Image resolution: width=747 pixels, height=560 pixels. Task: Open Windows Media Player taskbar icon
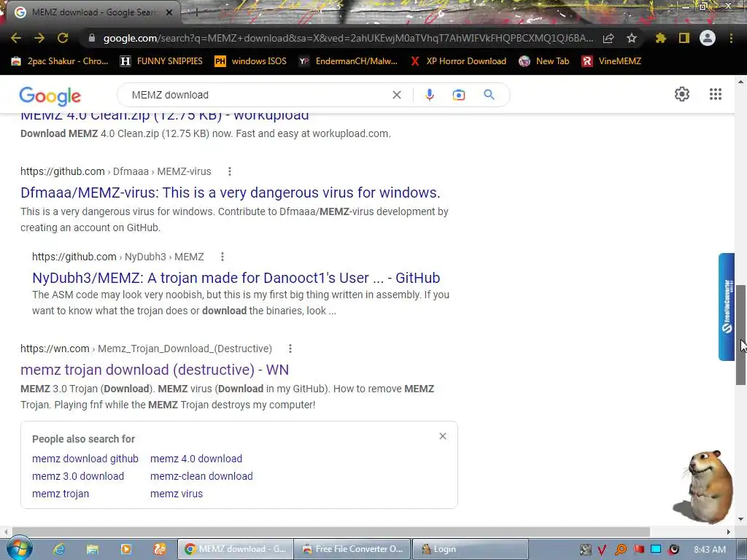click(125, 549)
